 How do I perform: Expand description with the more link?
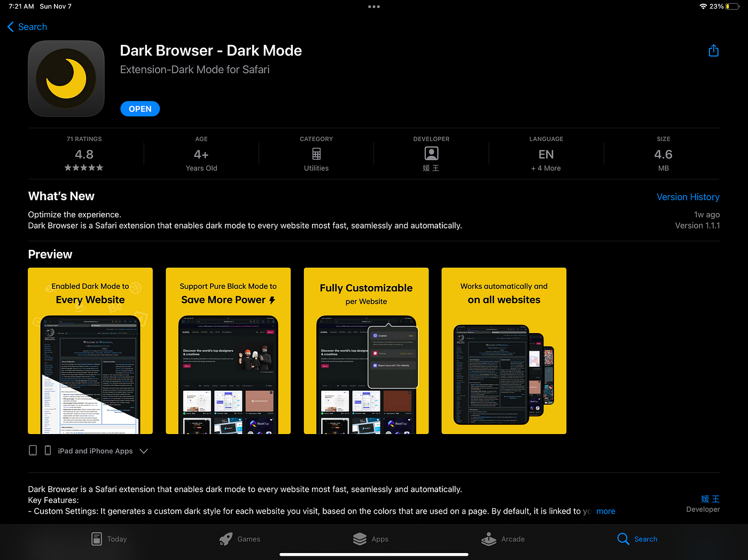point(605,511)
